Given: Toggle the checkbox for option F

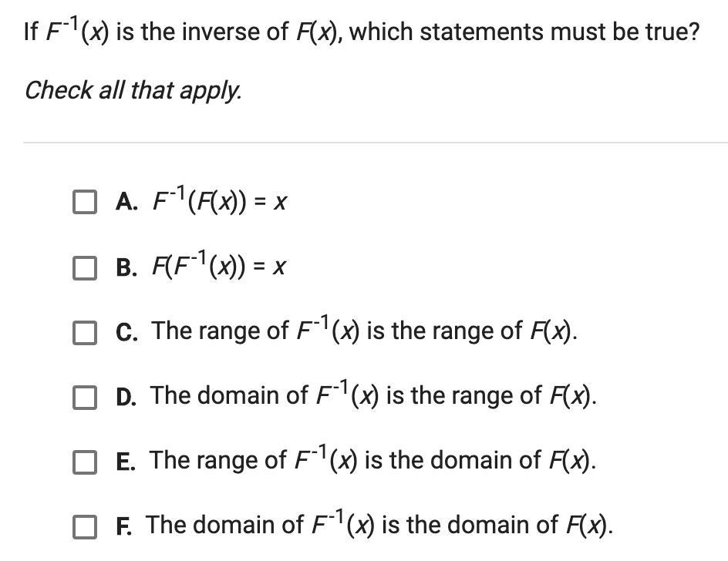Looking at the screenshot, I should click(85, 526).
